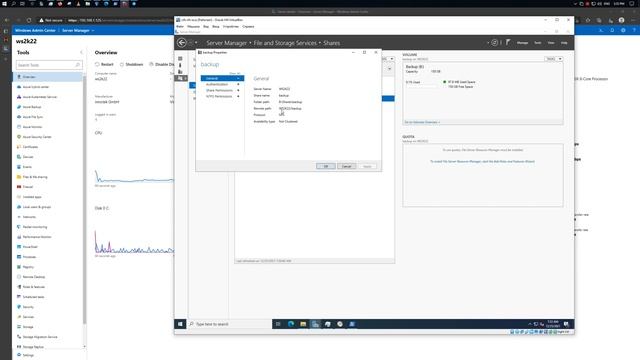
Task: Open Tools menu in Server Manager
Action: pos(538,42)
